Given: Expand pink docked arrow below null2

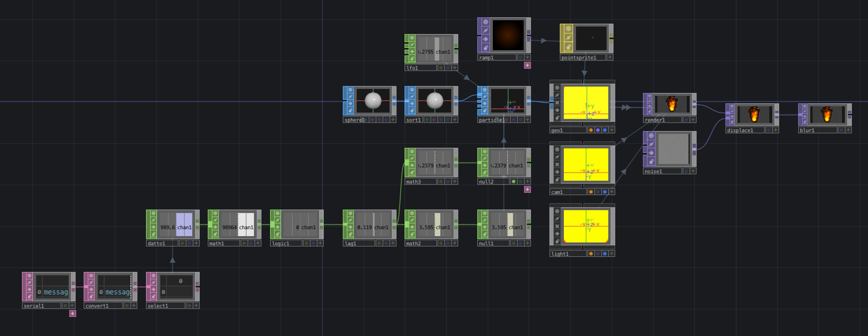Looking at the screenshot, I should pos(527,189).
